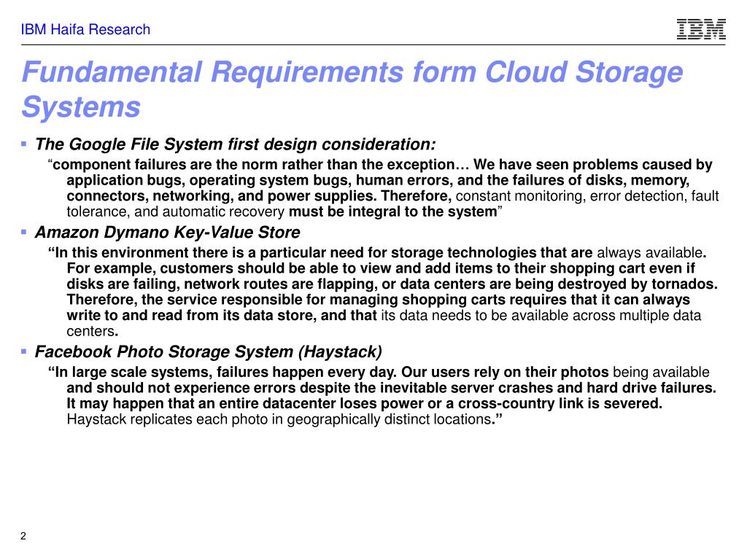This screenshot has height=560, width=747.
Task: Click the line starting 'It may happen that an entire'
Action: tap(365, 404)
